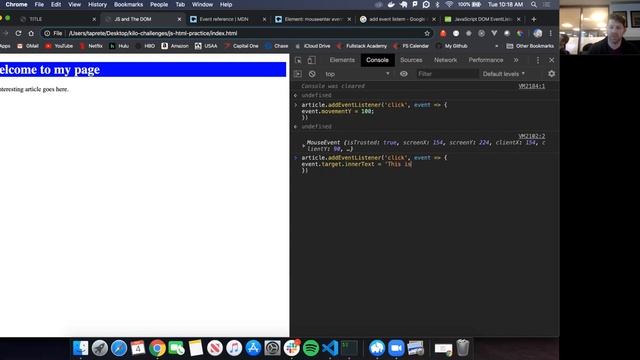Open the Netflix bookmark
640x360 pixels.
pyautogui.click(x=91, y=46)
